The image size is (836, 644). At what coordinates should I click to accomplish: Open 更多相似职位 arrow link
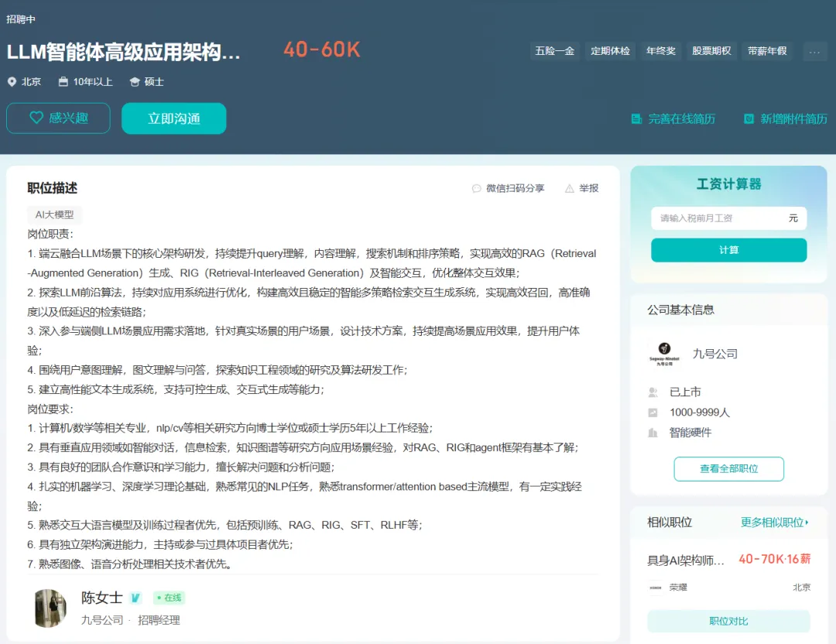pyautogui.click(x=775, y=522)
